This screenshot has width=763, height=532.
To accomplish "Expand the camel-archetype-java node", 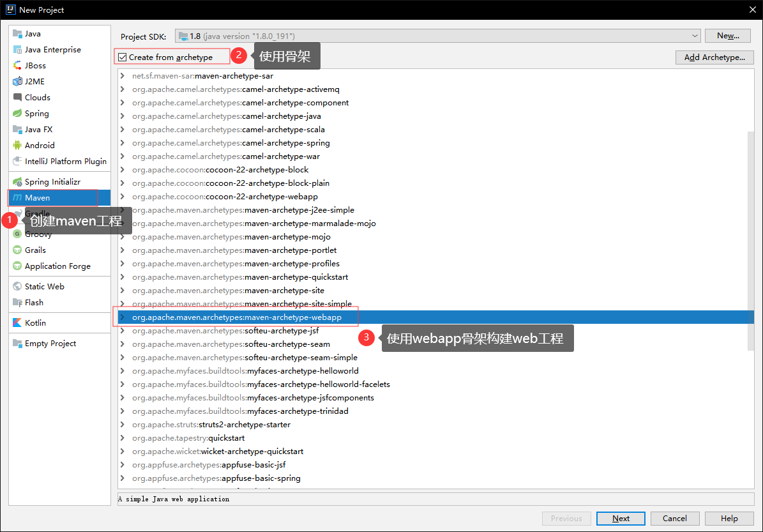I will pyautogui.click(x=123, y=116).
